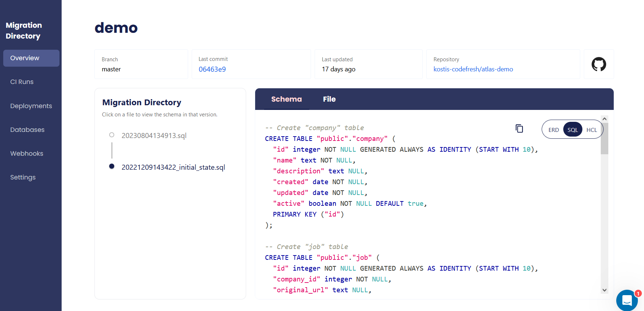Open the Schema tab
The width and height of the screenshot is (644, 311).
(287, 99)
